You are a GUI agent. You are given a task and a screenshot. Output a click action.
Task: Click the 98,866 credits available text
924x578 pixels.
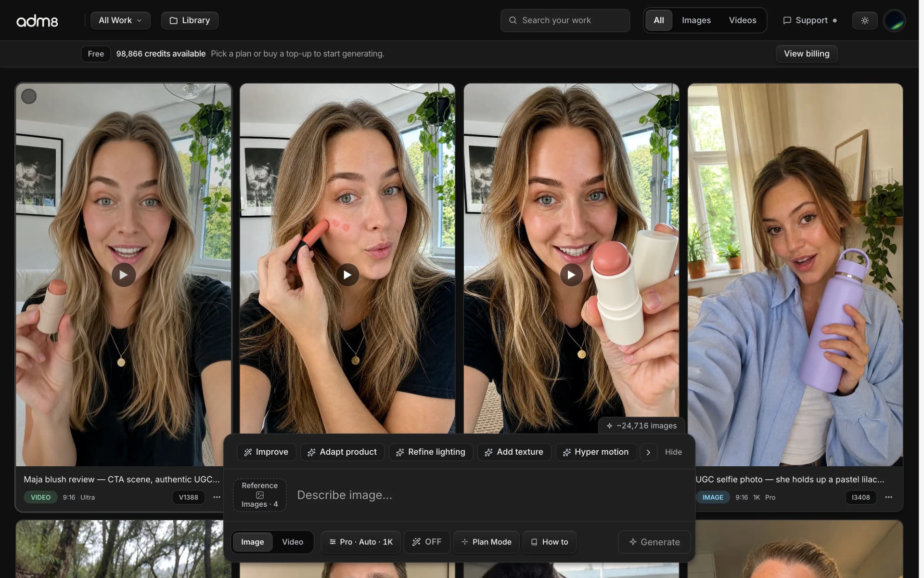[x=161, y=53]
